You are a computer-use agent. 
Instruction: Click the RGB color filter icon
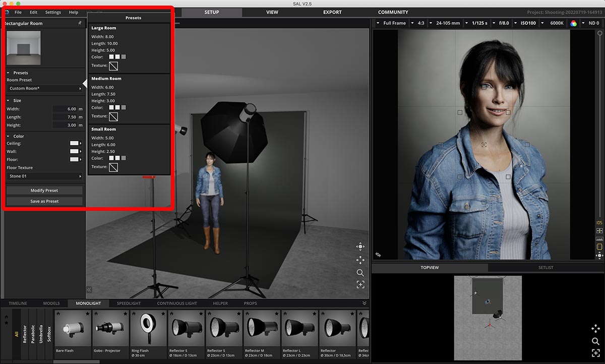point(573,23)
